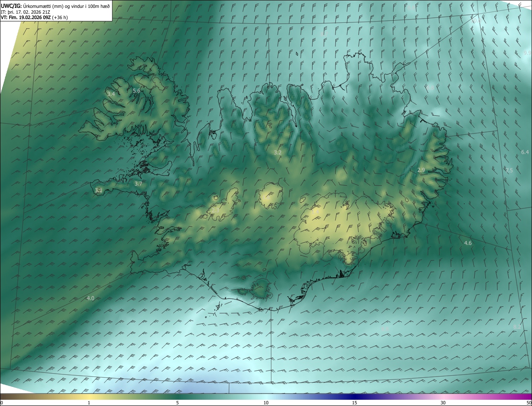Viewport: 532px width, 406px height.
Task: Click the 2.3 value label on the map
Action: click(x=215, y=210)
